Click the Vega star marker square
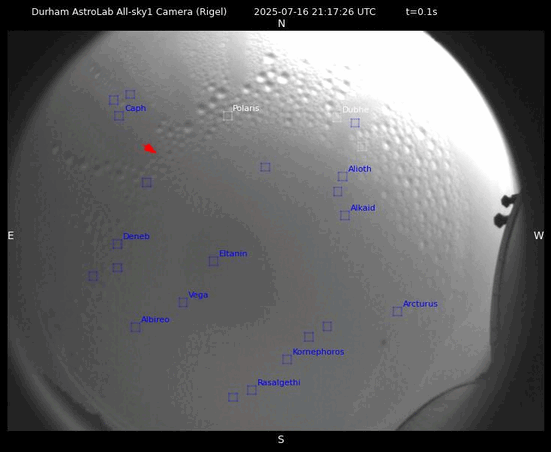Viewport: 551px width, 452px height. (183, 302)
